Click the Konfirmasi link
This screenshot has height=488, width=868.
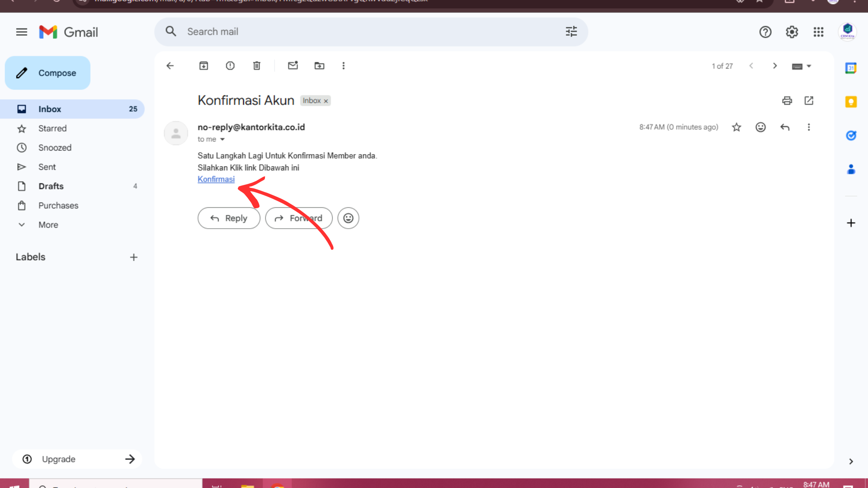click(216, 179)
